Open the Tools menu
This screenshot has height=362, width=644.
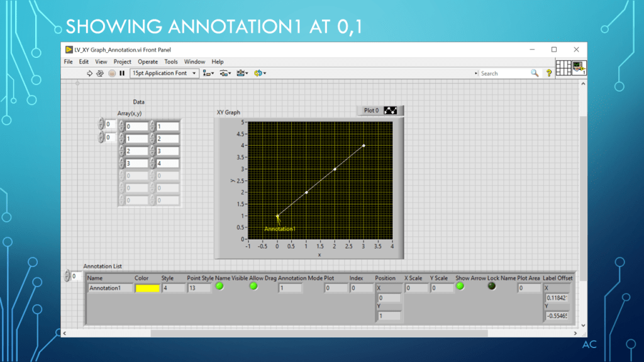pyautogui.click(x=171, y=62)
